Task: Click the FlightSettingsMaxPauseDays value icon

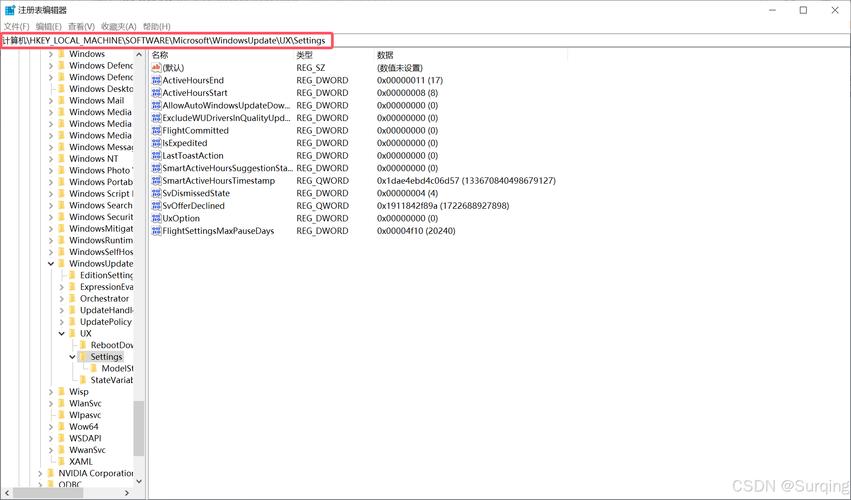Action: [156, 231]
